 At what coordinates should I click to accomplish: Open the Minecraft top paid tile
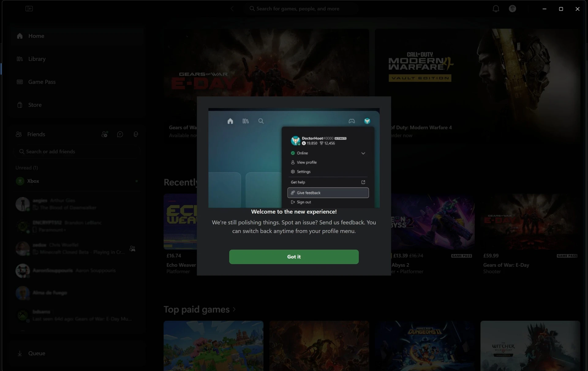point(213,346)
